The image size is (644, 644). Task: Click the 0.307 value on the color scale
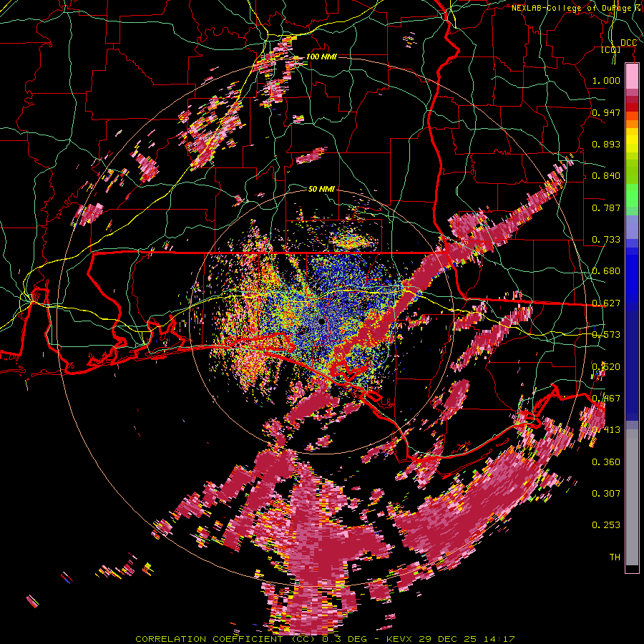[x=606, y=493]
